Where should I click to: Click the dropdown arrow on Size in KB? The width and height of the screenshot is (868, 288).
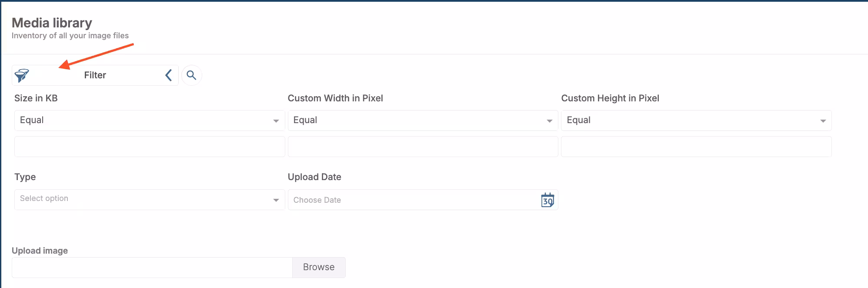[x=276, y=121]
